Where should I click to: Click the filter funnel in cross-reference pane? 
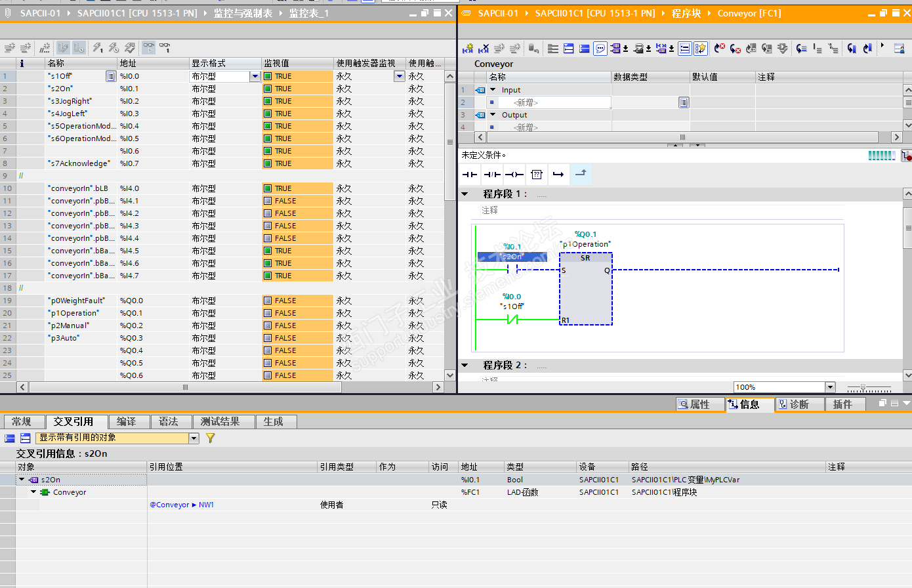[211, 438]
